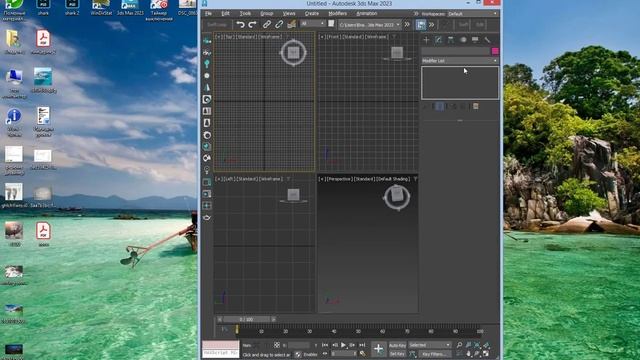Image resolution: width=640 pixels, height=360 pixels.
Task: Click the topmost teal icon in left vertical toolbar
Action: click(207, 40)
